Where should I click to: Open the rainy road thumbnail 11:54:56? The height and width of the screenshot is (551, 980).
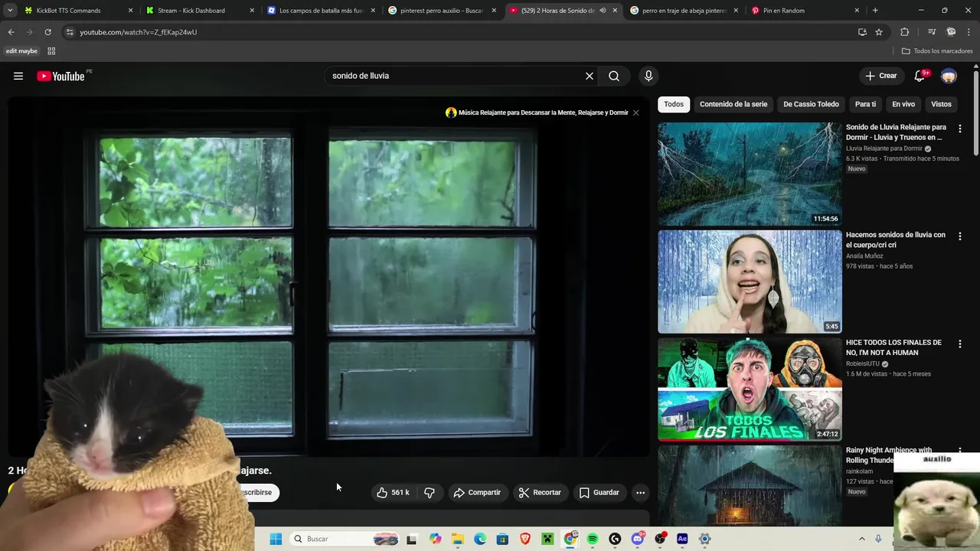click(750, 174)
